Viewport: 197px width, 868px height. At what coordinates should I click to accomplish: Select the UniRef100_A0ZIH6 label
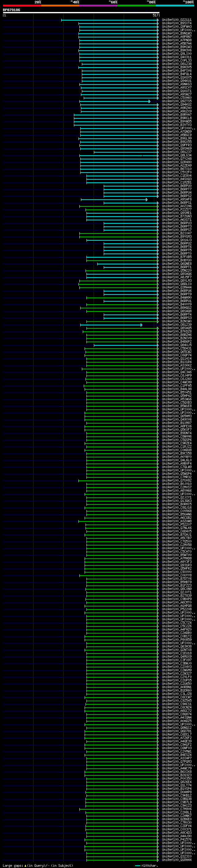click(176, 206)
